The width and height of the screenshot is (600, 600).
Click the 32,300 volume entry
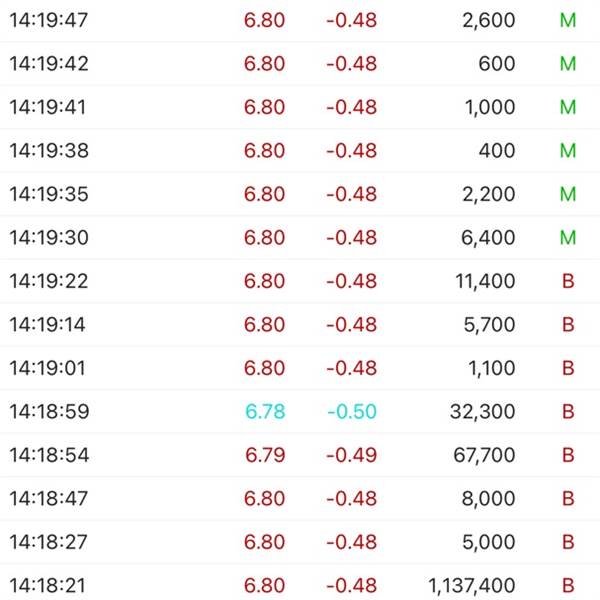click(x=483, y=411)
